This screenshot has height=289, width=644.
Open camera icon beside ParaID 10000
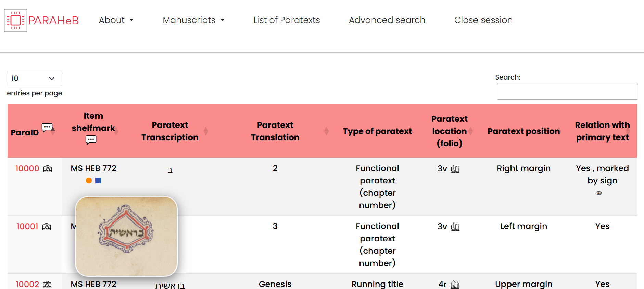(48, 169)
